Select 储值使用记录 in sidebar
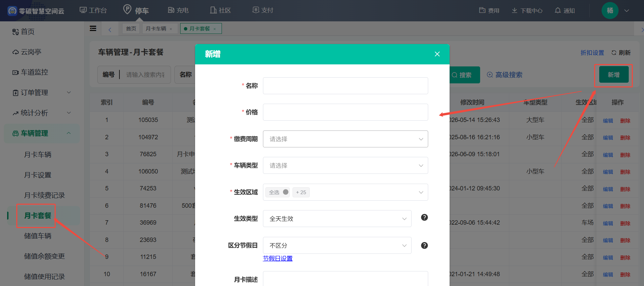 coord(44,277)
